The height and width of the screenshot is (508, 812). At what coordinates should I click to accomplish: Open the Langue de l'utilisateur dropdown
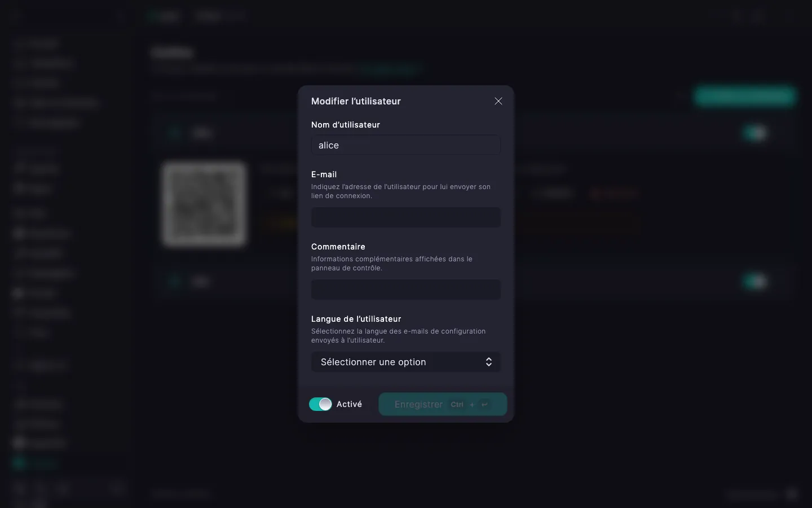[x=406, y=362]
